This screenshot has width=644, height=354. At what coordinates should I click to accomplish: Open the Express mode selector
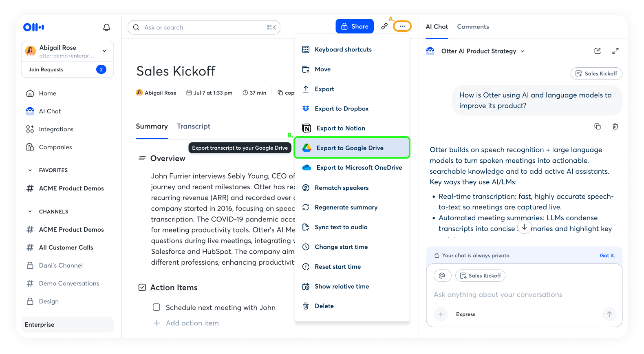465,314
